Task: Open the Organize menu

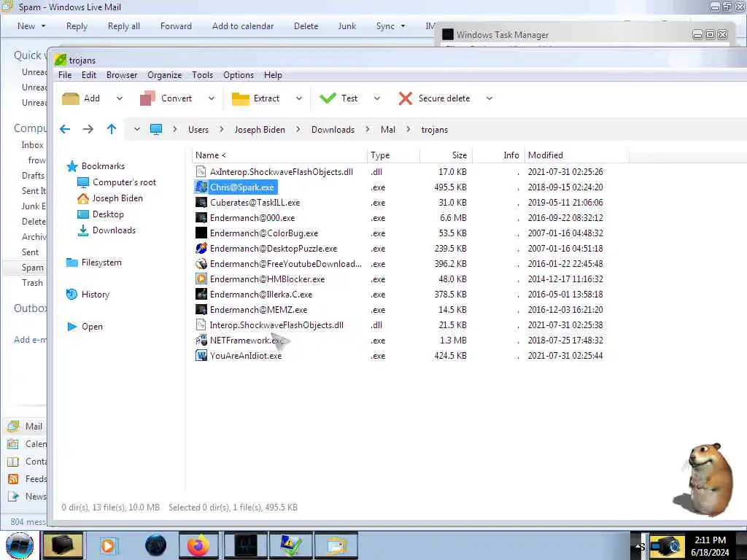Action: (x=164, y=75)
